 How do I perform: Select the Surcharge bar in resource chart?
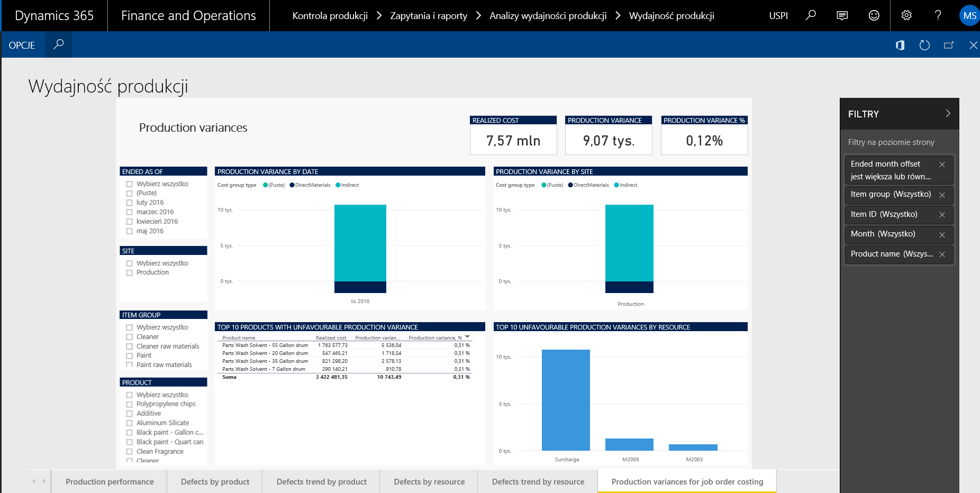pyautogui.click(x=566, y=400)
